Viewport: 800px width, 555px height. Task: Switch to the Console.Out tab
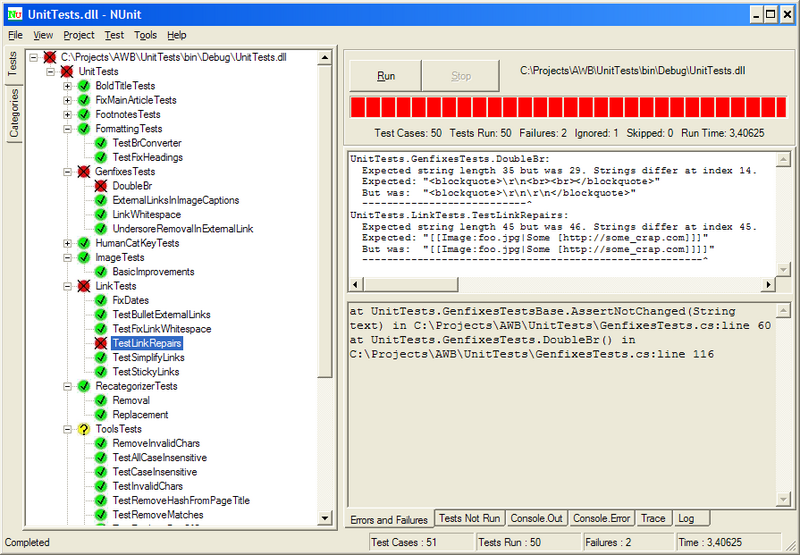tap(536, 518)
